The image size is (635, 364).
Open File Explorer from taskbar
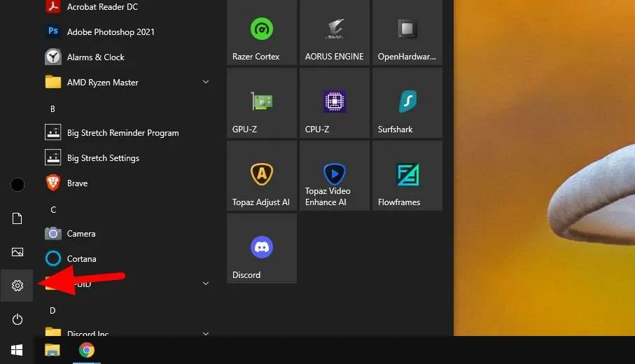(53, 350)
